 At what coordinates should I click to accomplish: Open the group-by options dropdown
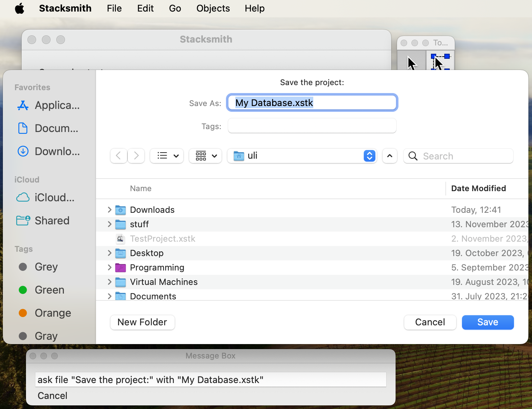point(205,156)
